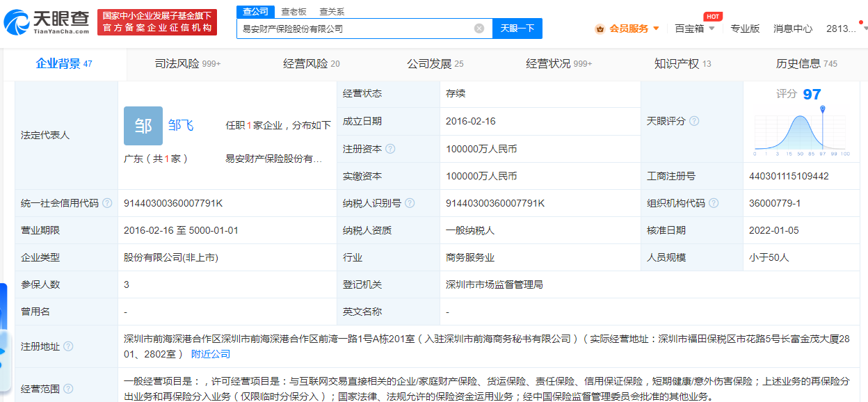
Task: Open the 历史信息 tab
Action: tap(807, 64)
